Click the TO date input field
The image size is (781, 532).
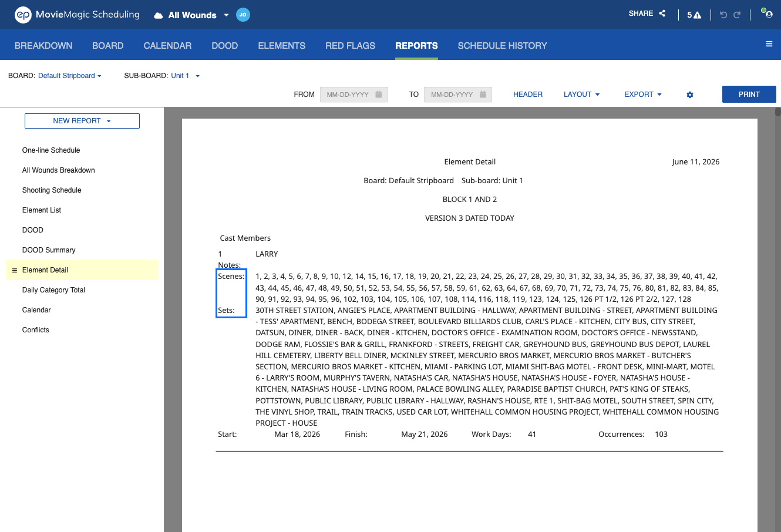tap(458, 95)
